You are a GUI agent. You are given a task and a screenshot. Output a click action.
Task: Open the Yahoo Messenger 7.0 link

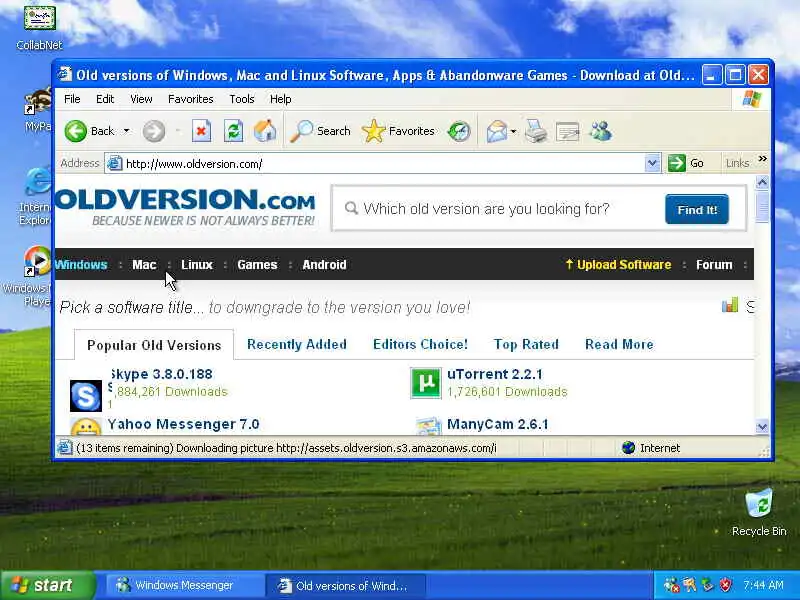[x=183, y=424]
